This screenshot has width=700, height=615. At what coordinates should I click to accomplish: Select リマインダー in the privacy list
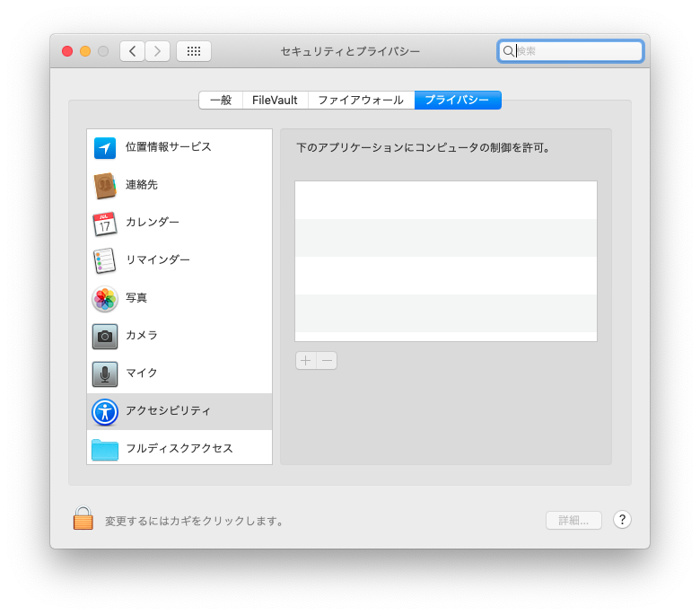179,261
